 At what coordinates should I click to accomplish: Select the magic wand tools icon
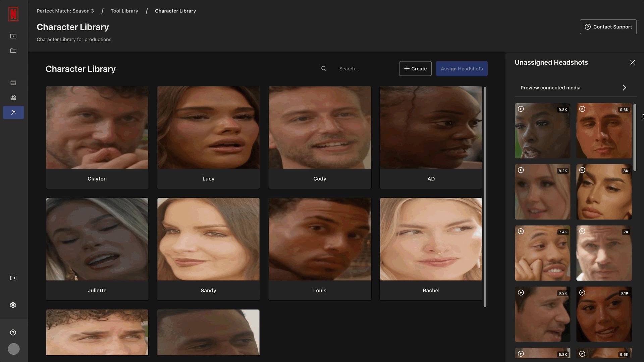point(13,112)
